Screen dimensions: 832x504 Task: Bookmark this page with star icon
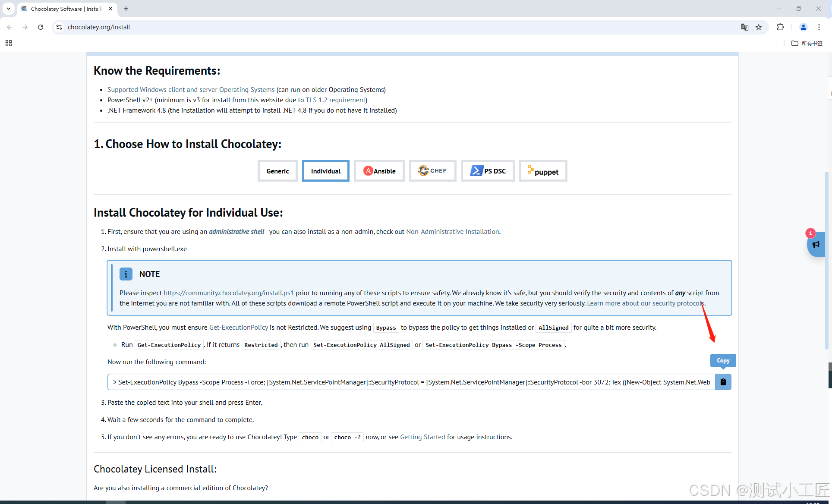pyautogui.click(x=759, y=27)
